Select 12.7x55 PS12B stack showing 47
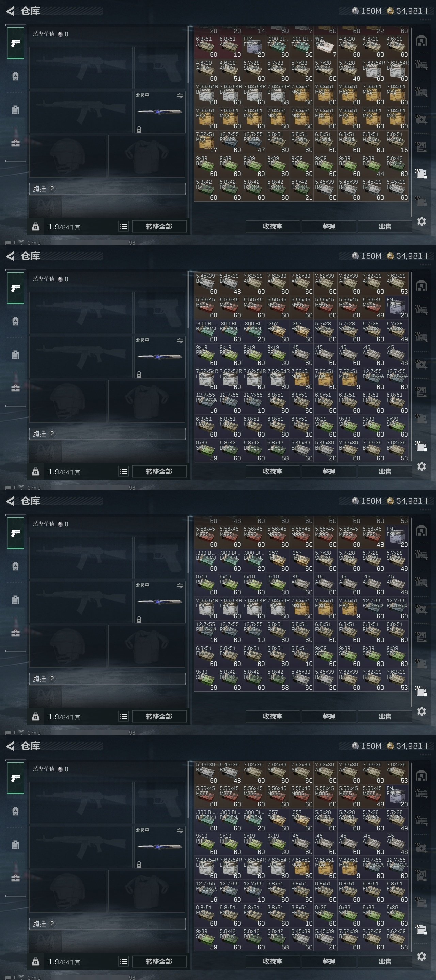This screenshot has width=436, height=980. pyautogui.click(x=254, y=142)
